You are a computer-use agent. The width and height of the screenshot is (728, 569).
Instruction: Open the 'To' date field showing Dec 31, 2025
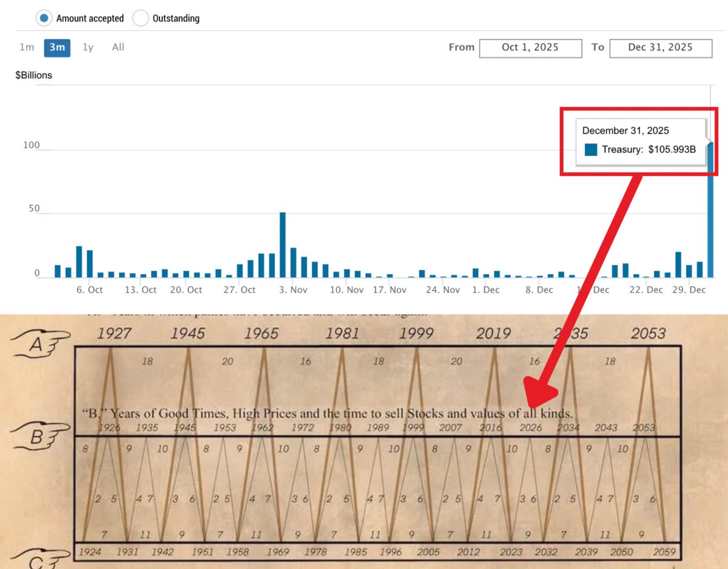[661, 48]
